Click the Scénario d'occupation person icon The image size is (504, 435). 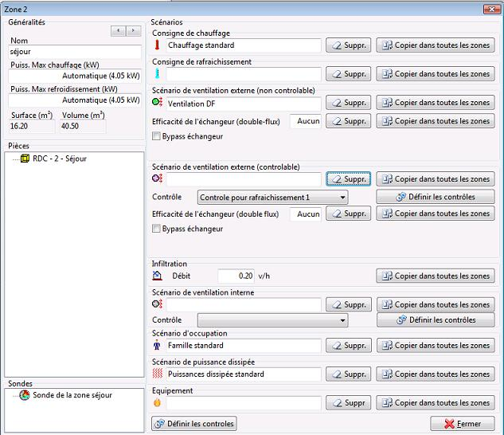coord(157,345)
